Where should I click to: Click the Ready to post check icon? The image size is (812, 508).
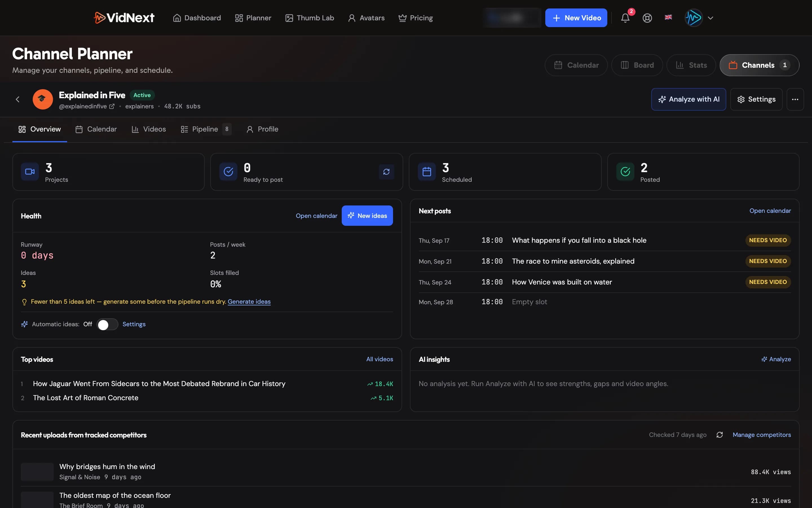point(228,172)
